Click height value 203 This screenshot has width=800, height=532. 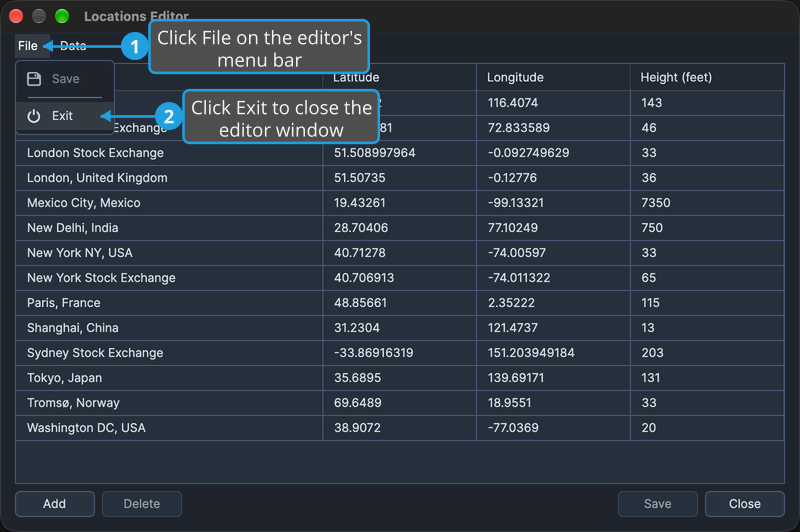pyautogui.click(x=653, y=353)
